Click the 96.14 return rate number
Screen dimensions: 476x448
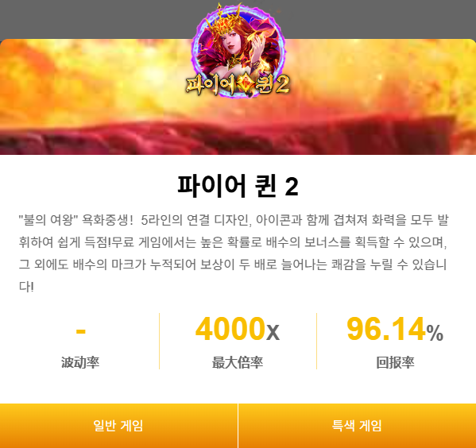pyautogui.click(x=385, y=329)
